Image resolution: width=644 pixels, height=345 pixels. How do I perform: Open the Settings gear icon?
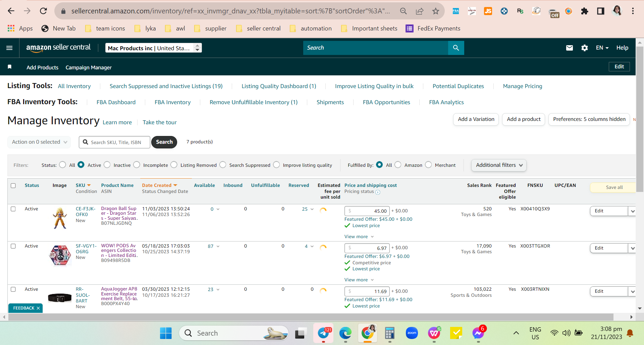coord(585,48)
